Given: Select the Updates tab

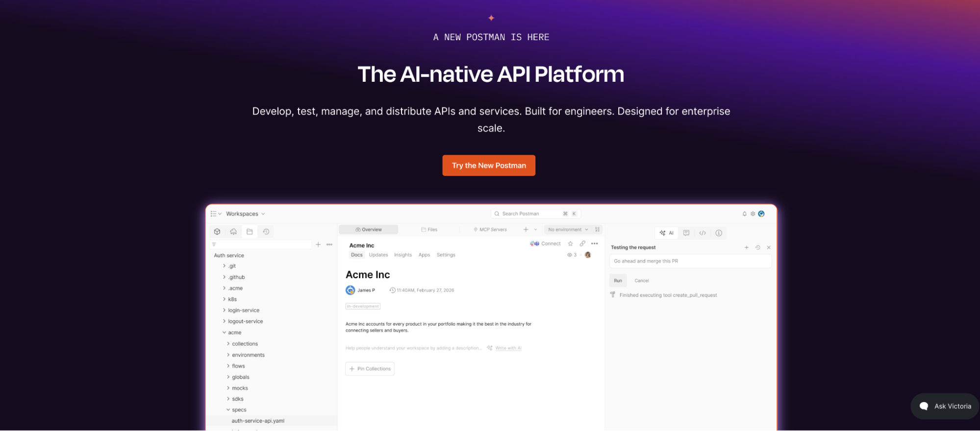Looking at the screenshot, I should pyautogui.click(x=378, y=255).
